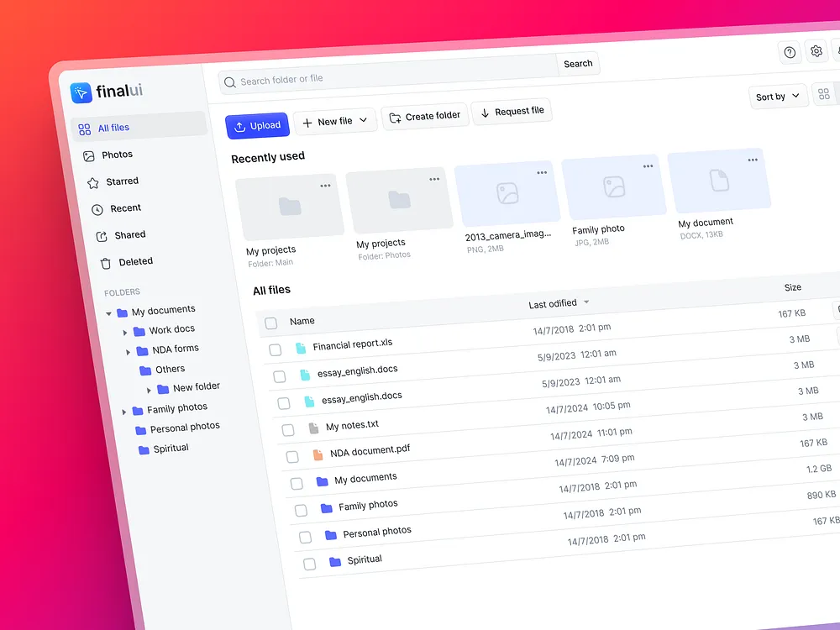Toggle the select-all checkbox in Name header
The width and height of the screenshot is (840, 630).
tap(271, 323)
